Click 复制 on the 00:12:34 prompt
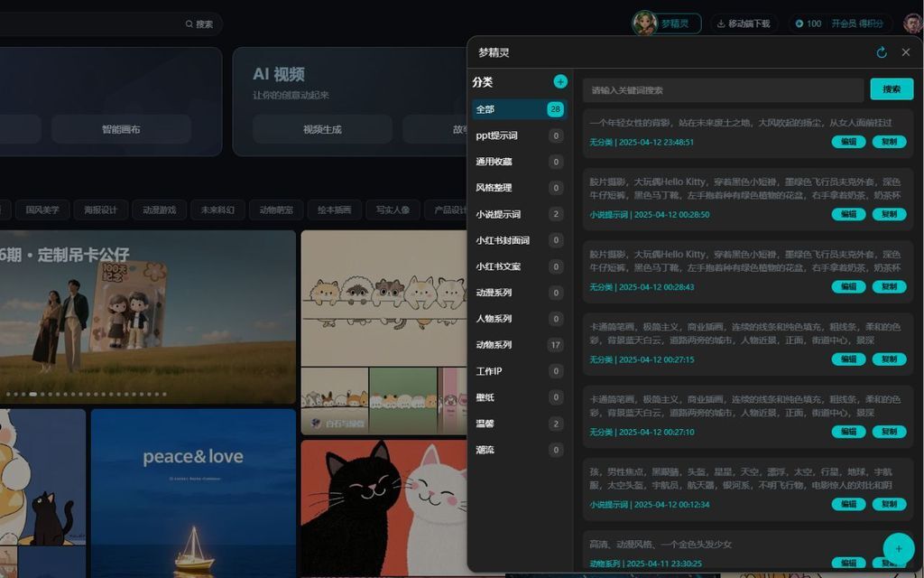924x578 pixels. pos(889,504)
